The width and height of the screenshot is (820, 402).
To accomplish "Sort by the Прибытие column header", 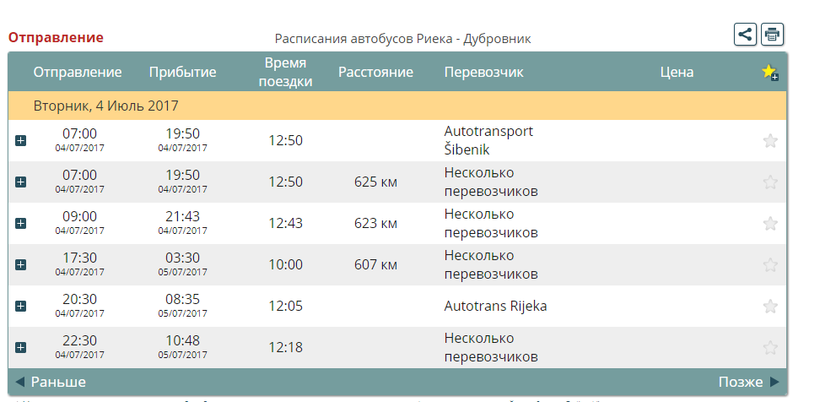I will click(183, 72).
